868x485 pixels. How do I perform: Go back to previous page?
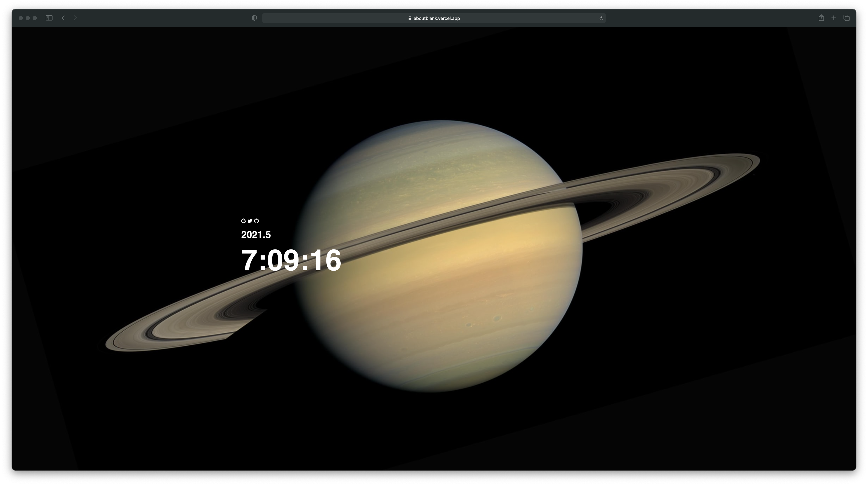63,18
